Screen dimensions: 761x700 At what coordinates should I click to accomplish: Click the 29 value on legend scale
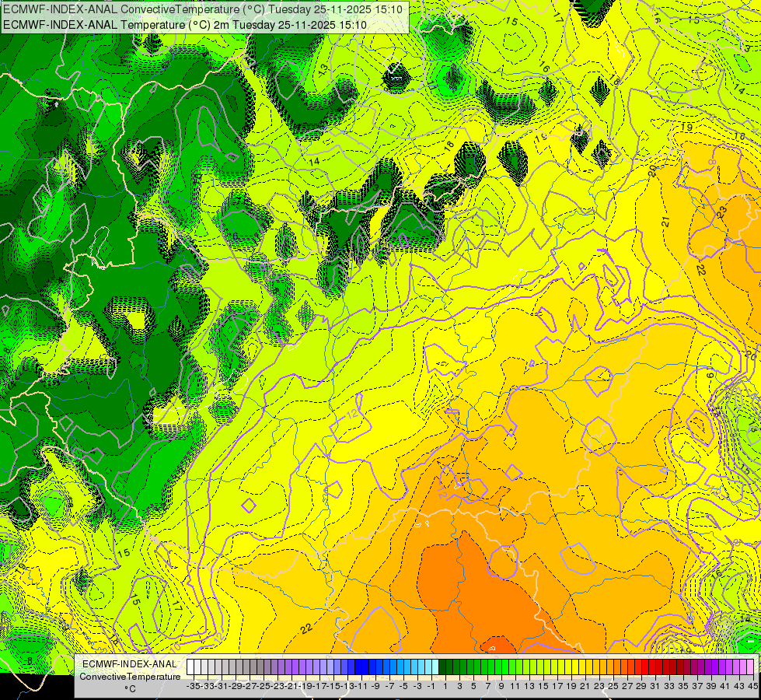point(641,686)
